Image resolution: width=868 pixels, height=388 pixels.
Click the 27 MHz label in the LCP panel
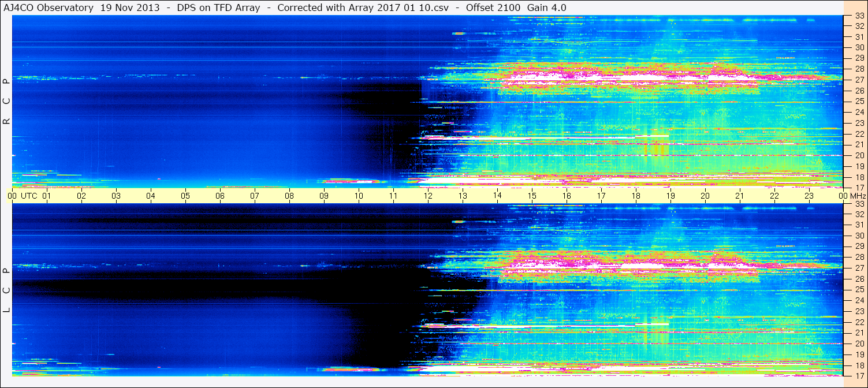tap(859, 268)
